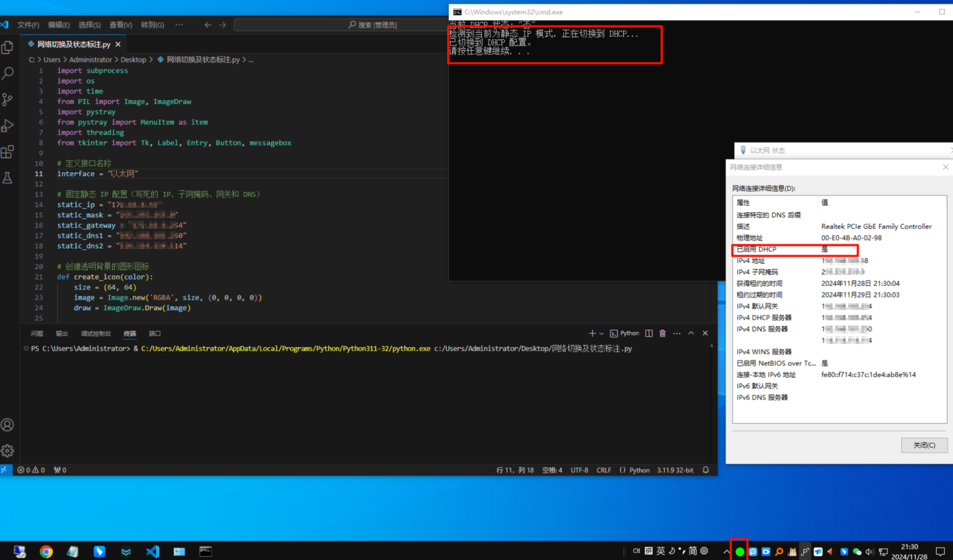Image resolution: width=953 pixels, height=560 pixels.
Task: Open the Extensions view
Action: coord(7,152)
